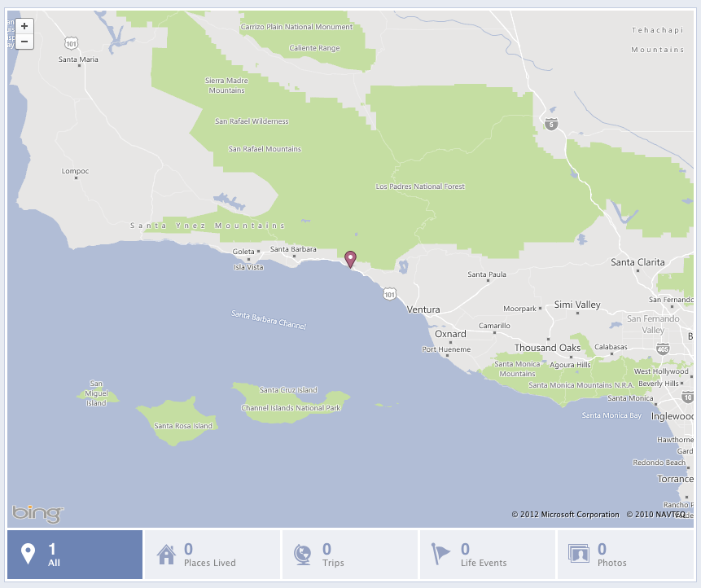Image resolution: width=701 pixels, height=588 pixels.
Task: Click the globe icon for Trips
Action: pyautogui.click(x=302, y=555)
